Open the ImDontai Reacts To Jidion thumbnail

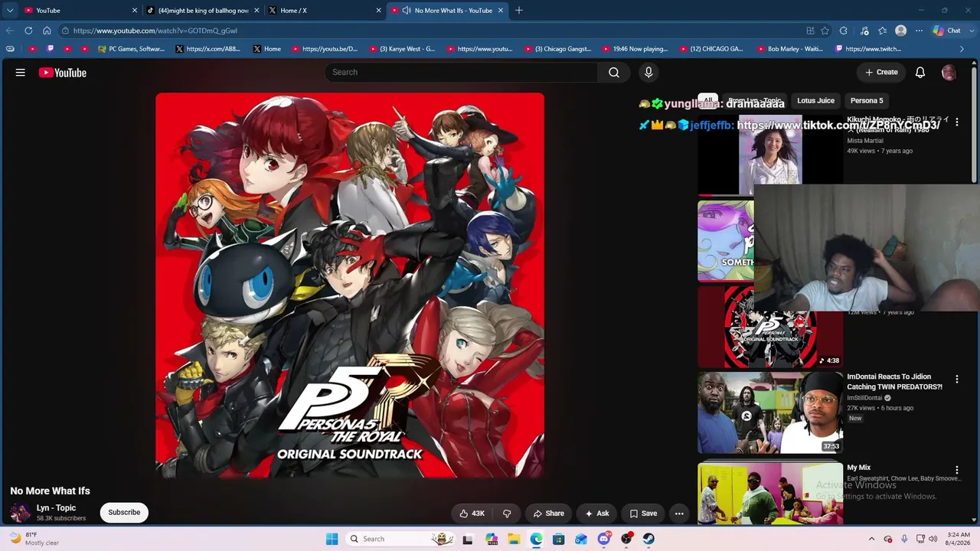tap(770, 413)
